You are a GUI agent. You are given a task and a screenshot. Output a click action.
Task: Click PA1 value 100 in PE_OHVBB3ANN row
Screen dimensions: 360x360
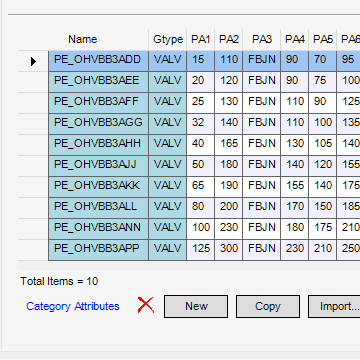click(201, 229)
